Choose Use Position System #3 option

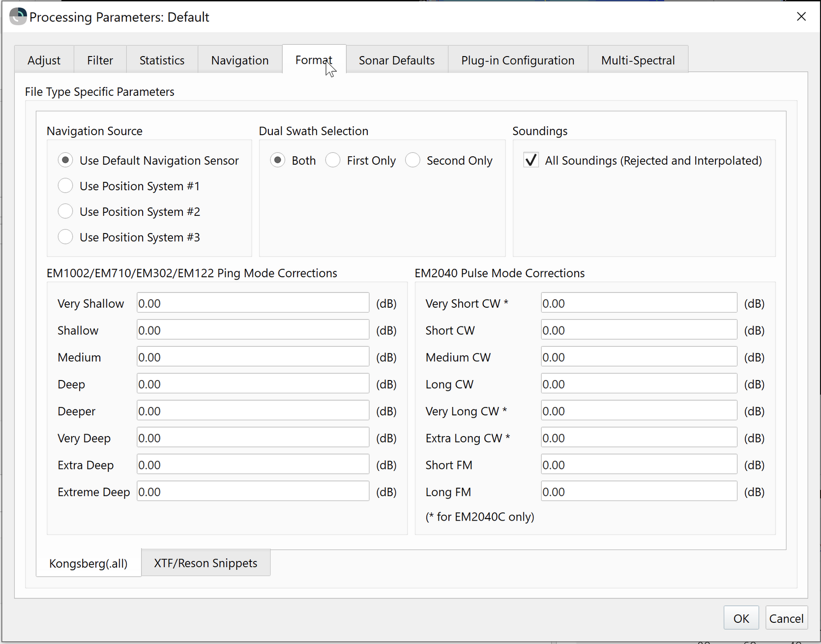pyautogui.click(x=65, y=237)
